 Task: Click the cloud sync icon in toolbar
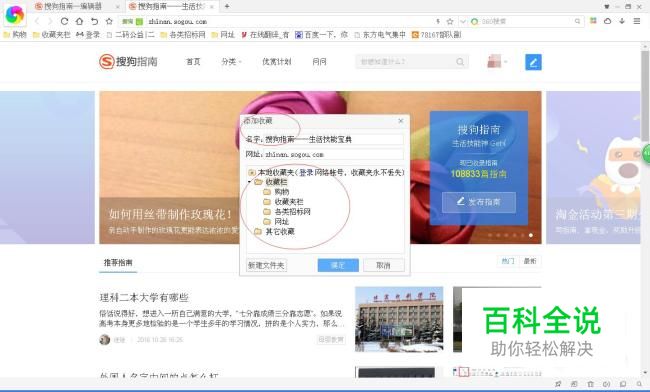607,21
